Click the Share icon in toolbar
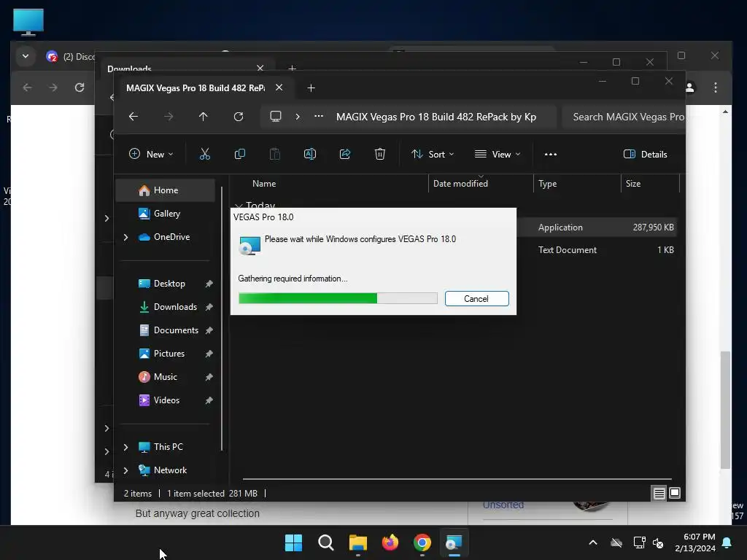Viewport: 747px width, 560px height. tap(345, 154)
